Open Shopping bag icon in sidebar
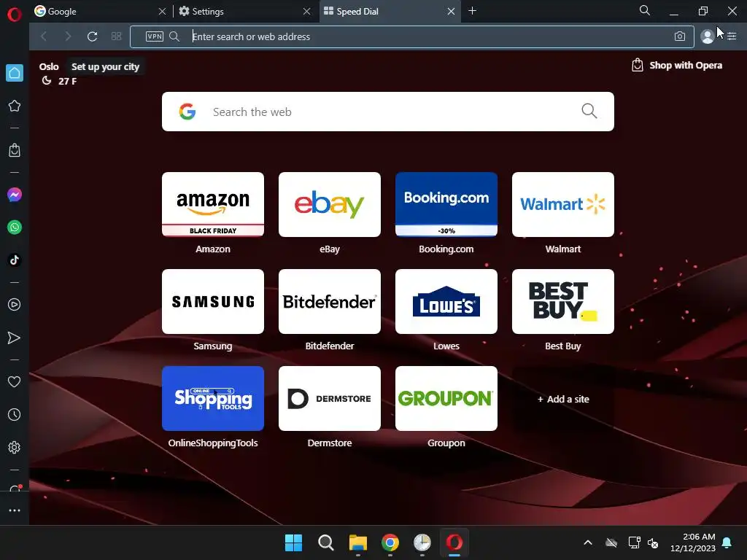This screenshot has width=747, height=560. 15,150
